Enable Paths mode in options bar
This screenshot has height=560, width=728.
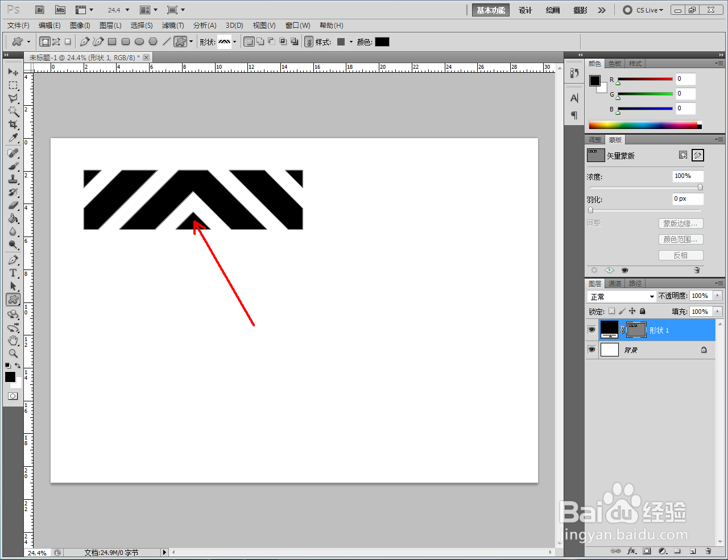pyautogui.click(x=56, y=42)
